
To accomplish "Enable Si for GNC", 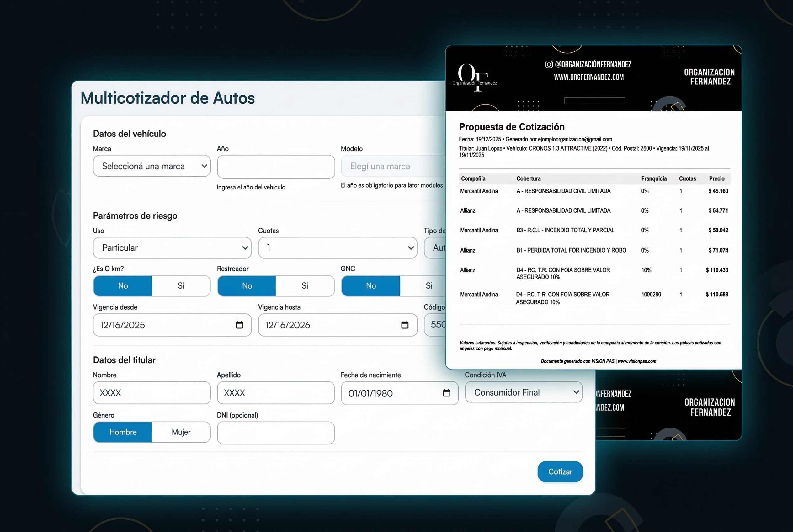I will pyautogui.click(x=428, y=286).
